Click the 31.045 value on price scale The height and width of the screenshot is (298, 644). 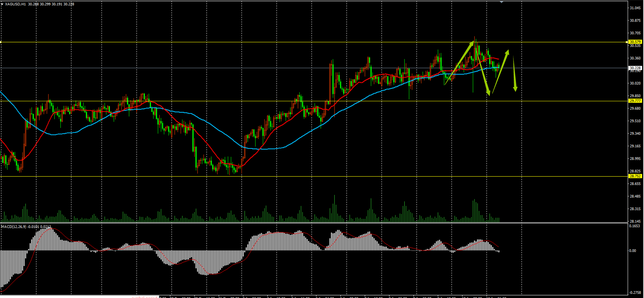tap(635, 8)
